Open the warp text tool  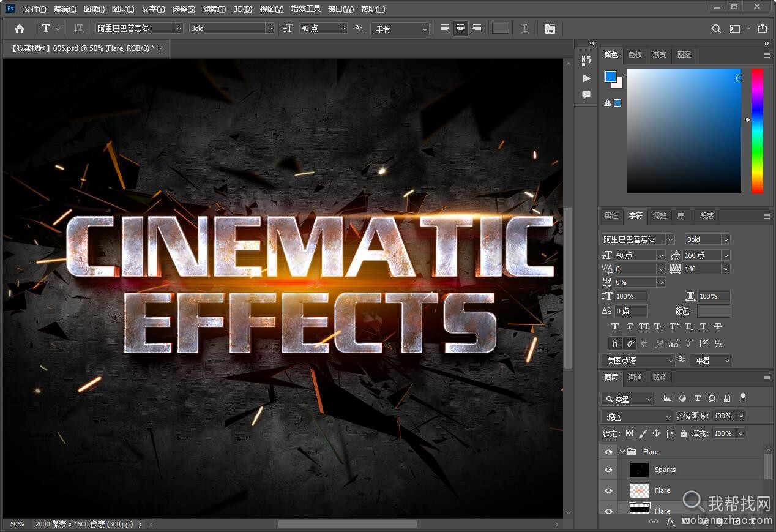coord(525,28)
